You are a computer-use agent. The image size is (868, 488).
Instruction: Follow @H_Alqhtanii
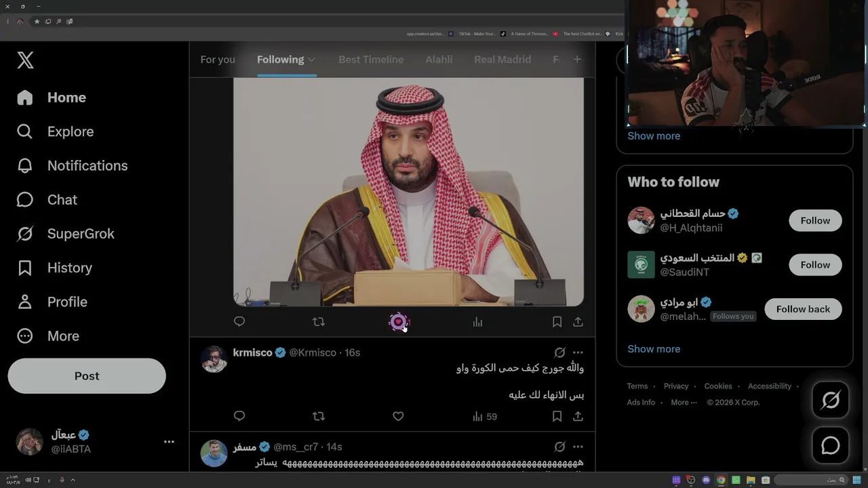pos(815,221)
